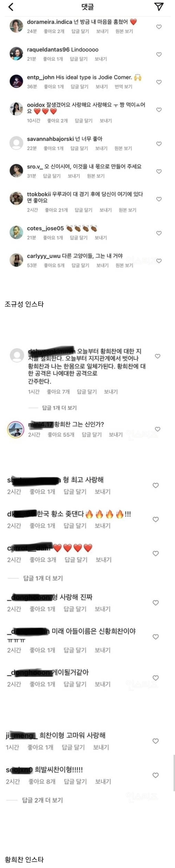Reply to ooidox using '답글 달기'

pos(83,121)
